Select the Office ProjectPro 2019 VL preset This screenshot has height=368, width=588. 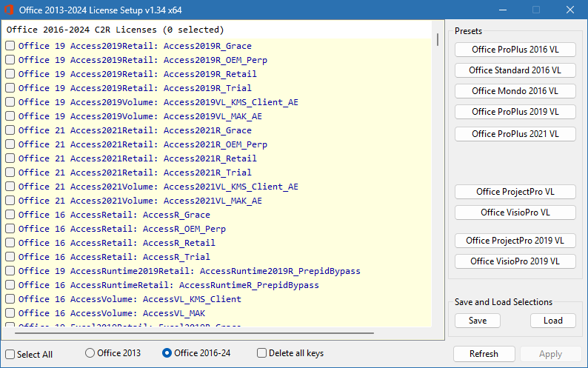515,241
